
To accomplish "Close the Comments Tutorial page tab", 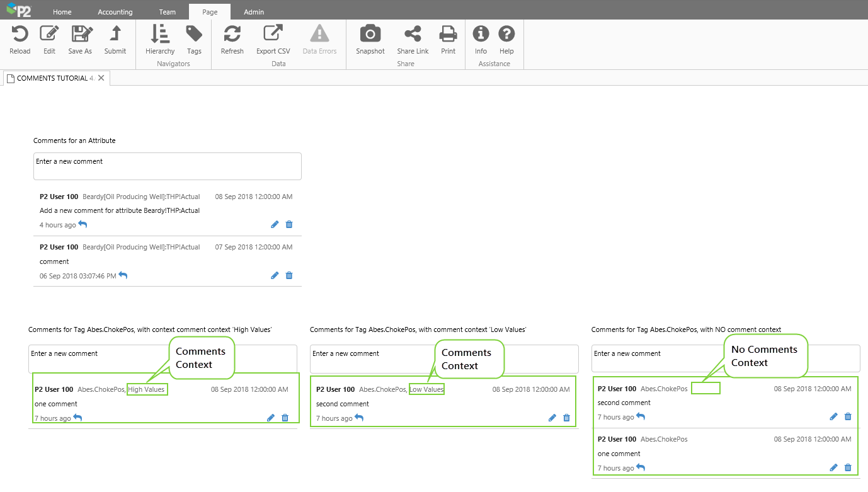I will click(101, 78).
